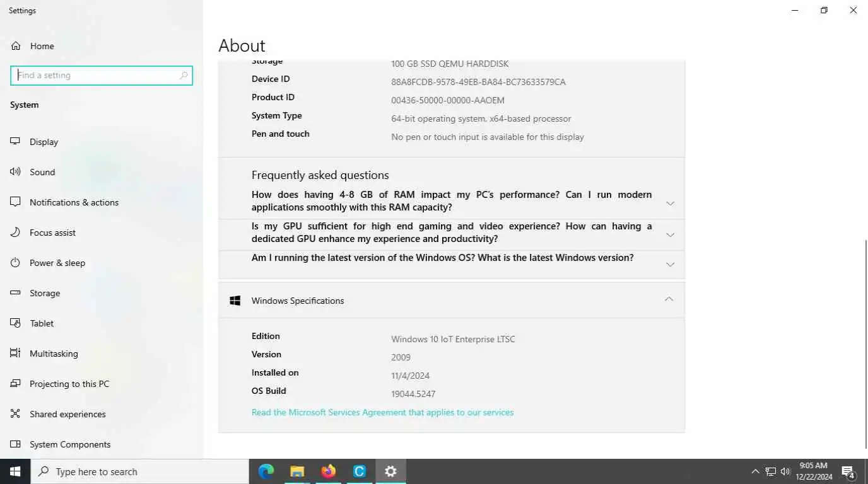Click the Windows logo beside Windows Specifications
The width and height of the screenshot is (868, 484).
point(235,301)
